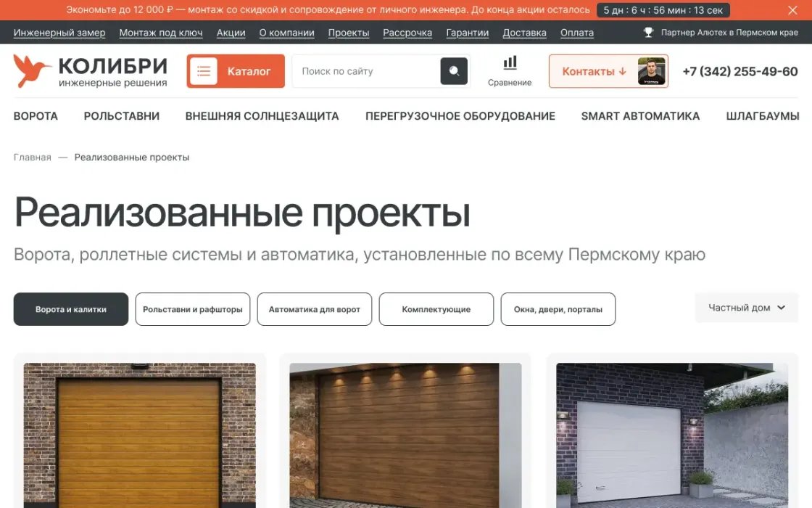Click the countdown timer in promo banner

663,10
